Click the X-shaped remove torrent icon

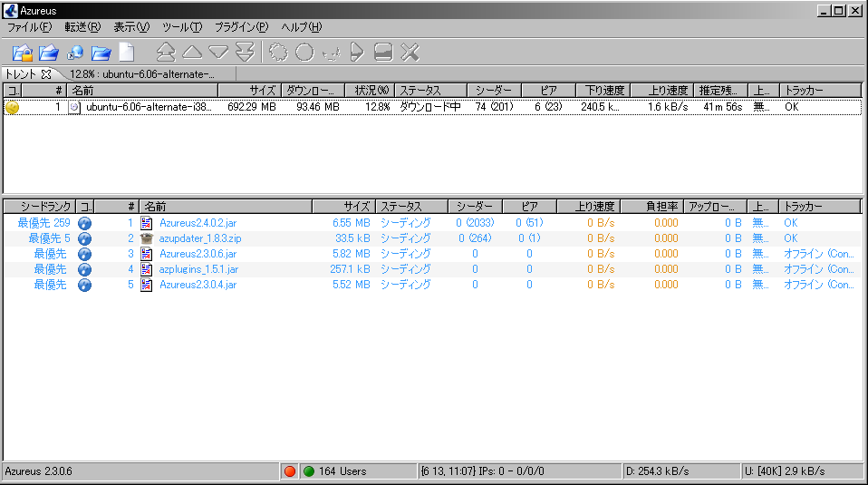[x=410, y=53]
